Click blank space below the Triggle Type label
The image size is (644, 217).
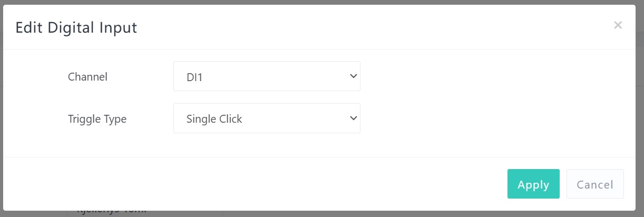tap(97, 142)
